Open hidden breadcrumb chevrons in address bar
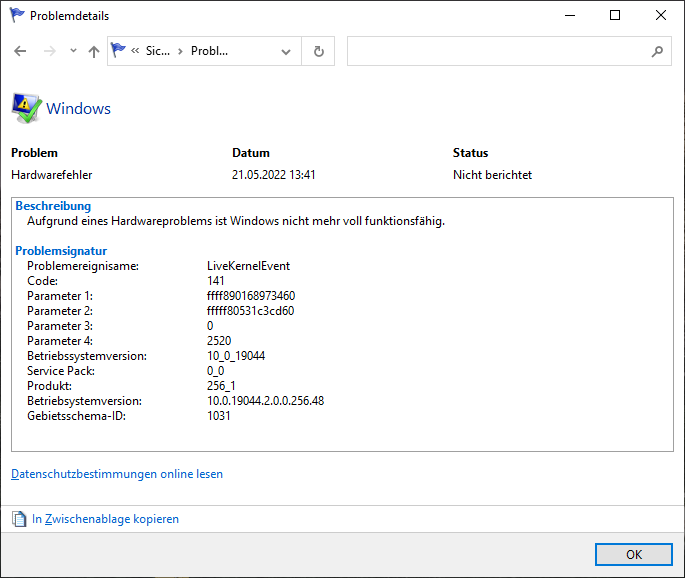Viewport: 685px width, 578px height. tap(135, 51)
